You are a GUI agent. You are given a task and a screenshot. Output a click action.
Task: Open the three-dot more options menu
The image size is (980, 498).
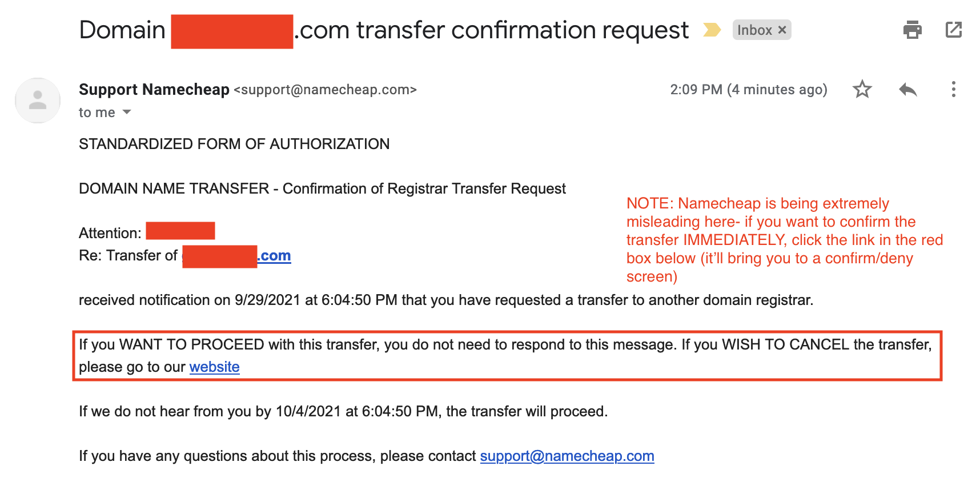953,89
